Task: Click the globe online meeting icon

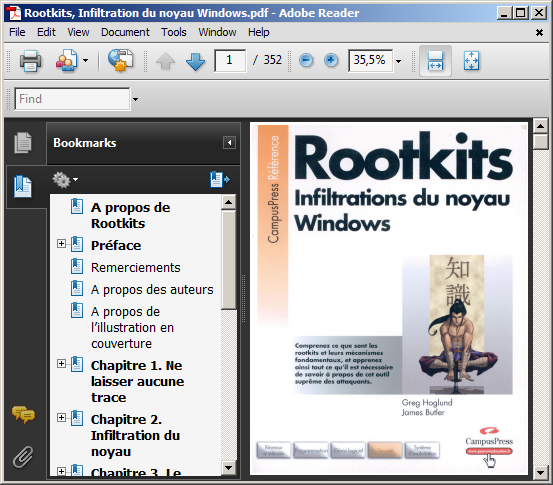Action: tap(120, 61)
